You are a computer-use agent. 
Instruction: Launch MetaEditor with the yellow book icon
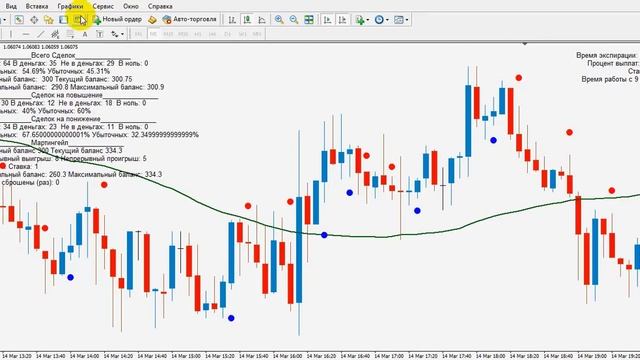[152, 20]
